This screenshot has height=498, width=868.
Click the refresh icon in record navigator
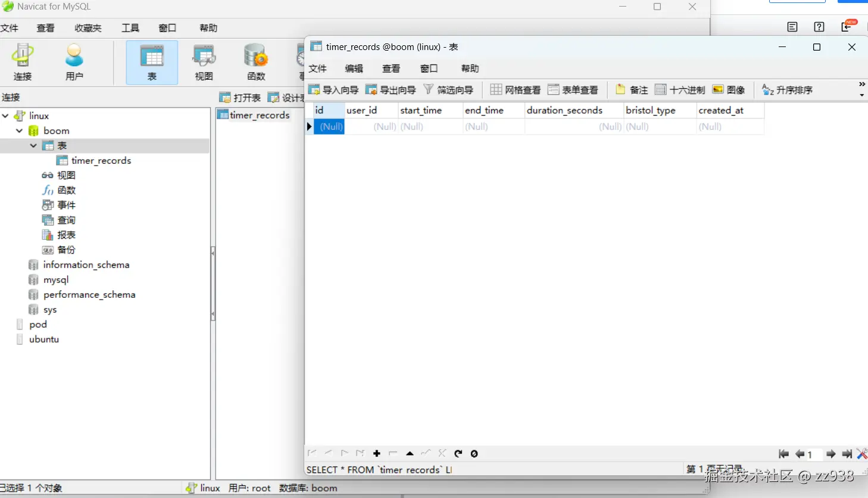pyautogui.click(x=458, y=453)
